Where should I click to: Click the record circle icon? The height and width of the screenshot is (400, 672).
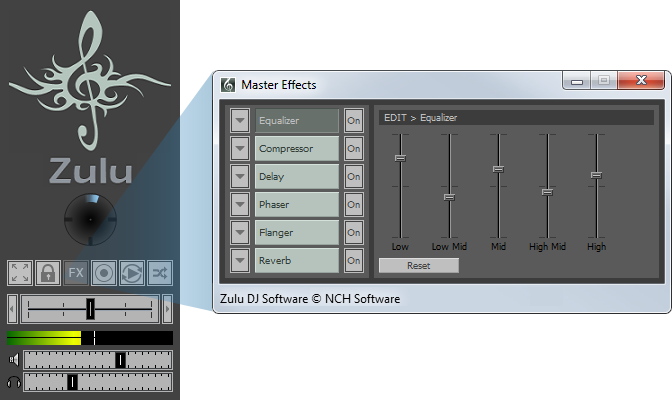pos(104,273)
